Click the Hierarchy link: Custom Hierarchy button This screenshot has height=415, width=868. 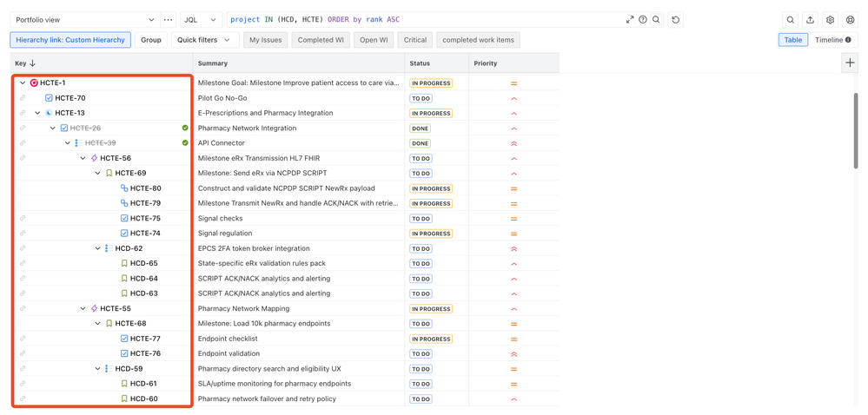(x=70, y=40)
